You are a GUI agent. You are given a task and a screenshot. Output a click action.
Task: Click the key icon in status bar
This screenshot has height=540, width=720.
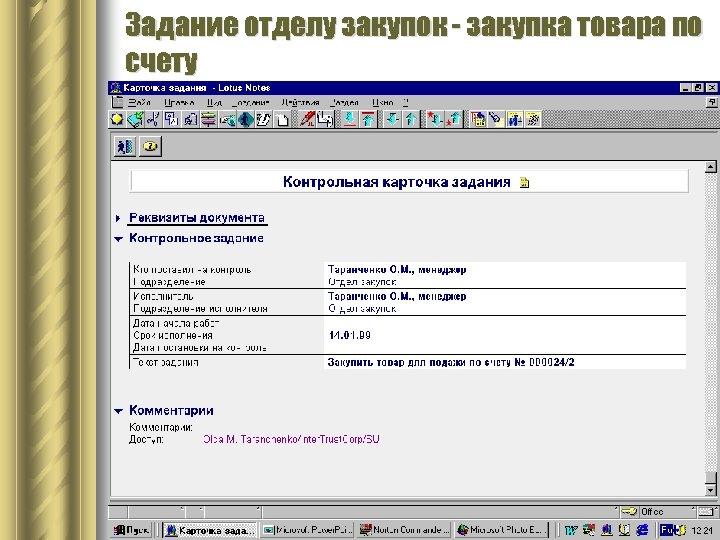628,512
